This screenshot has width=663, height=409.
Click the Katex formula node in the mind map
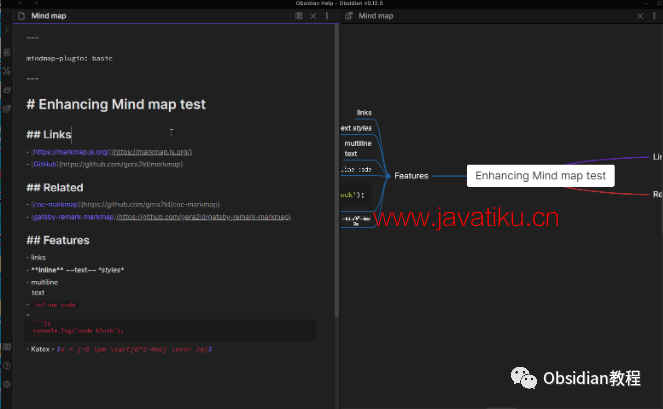tap(356, 220)
